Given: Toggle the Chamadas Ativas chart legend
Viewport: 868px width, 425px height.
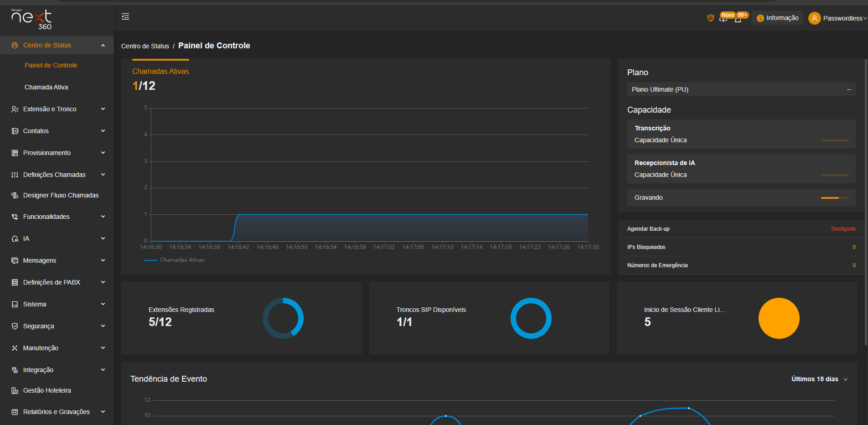Looking at the screenshot, I should pos(174,260).
